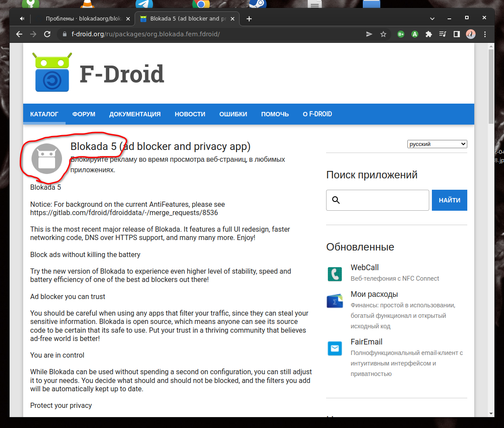Click the FairEmail app icon
The image size is (504, 428).
pyautogui.click(x=334, y=348)
